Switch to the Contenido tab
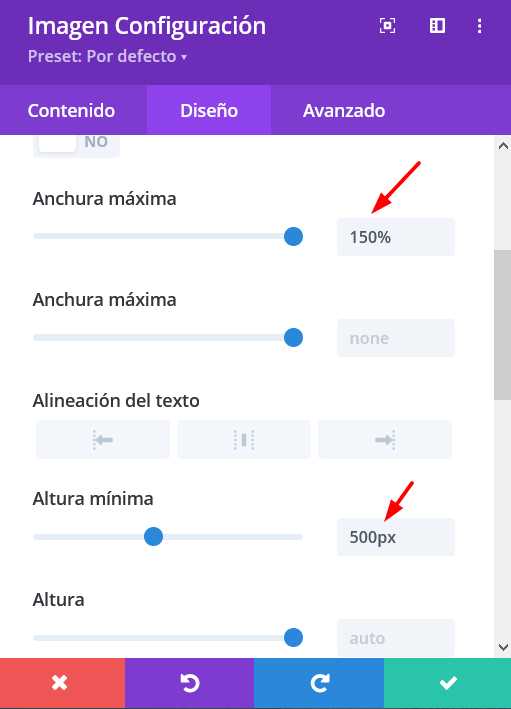Image resolution: width=511 pixels, height=709 pixels. click(71, 111)
